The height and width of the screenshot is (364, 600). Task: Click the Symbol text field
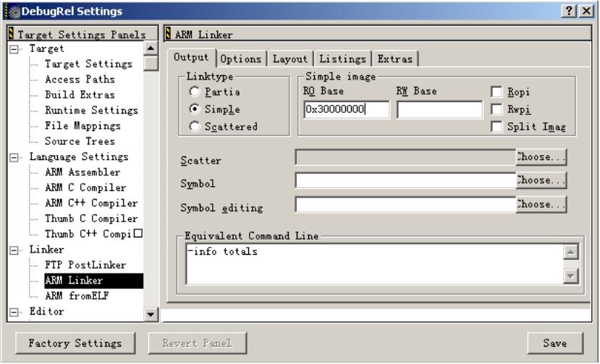[x=405, y=180]
